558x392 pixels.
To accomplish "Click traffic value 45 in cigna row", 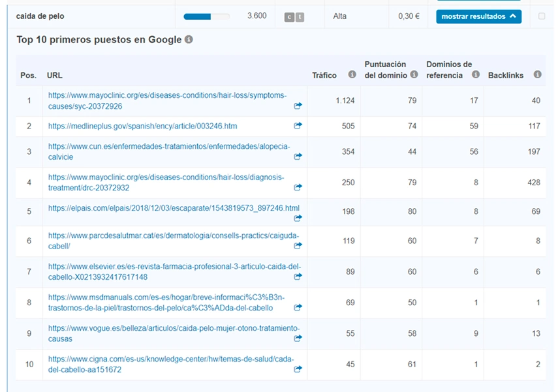I will (x=350, y=364).
